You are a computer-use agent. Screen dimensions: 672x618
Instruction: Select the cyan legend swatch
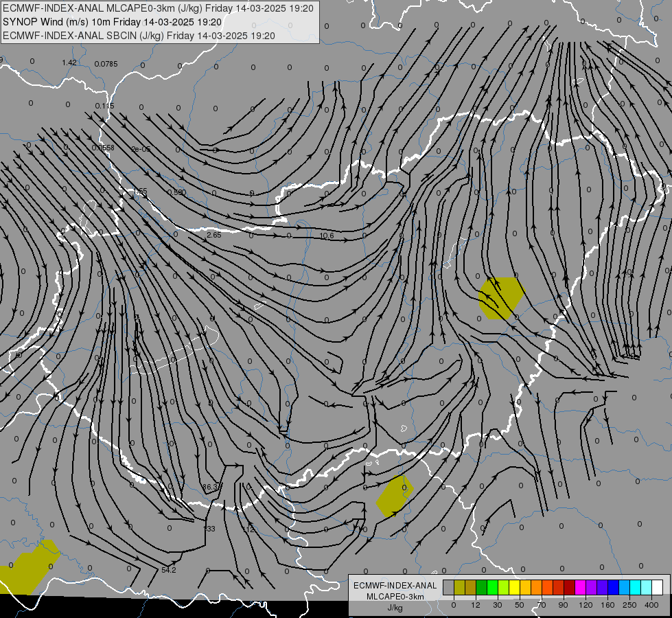point(635,587)
